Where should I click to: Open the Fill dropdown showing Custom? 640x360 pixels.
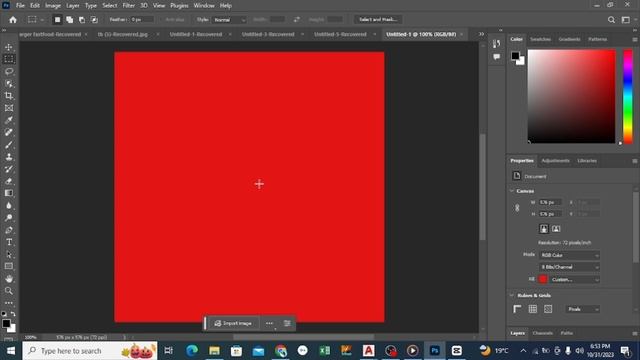pos(574,280)
